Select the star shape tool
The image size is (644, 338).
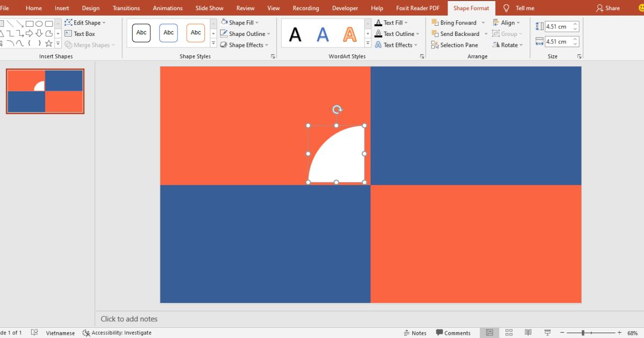click(49, 43)
